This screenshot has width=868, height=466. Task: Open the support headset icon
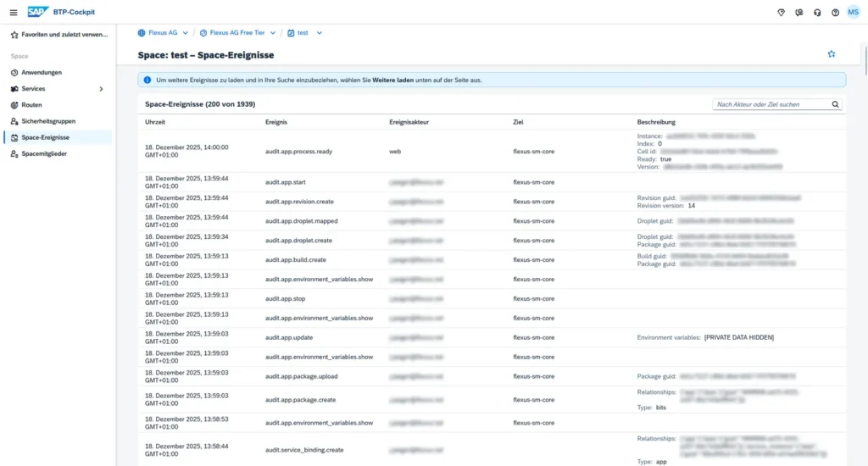(x=817, y=12)
